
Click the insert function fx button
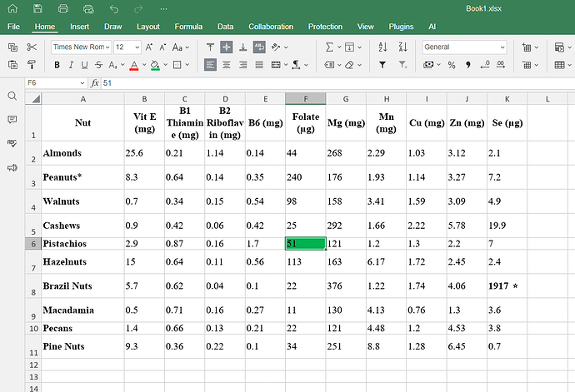(x=95, y=83)
